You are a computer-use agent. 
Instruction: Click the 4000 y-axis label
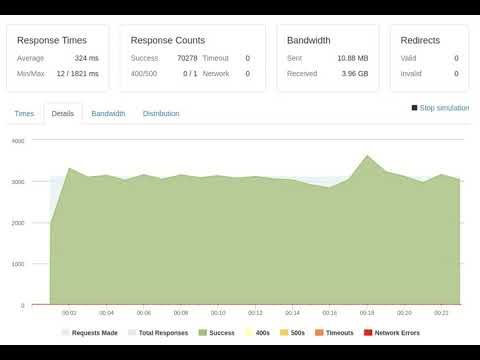pyautogui.click(x=18, y=141)
